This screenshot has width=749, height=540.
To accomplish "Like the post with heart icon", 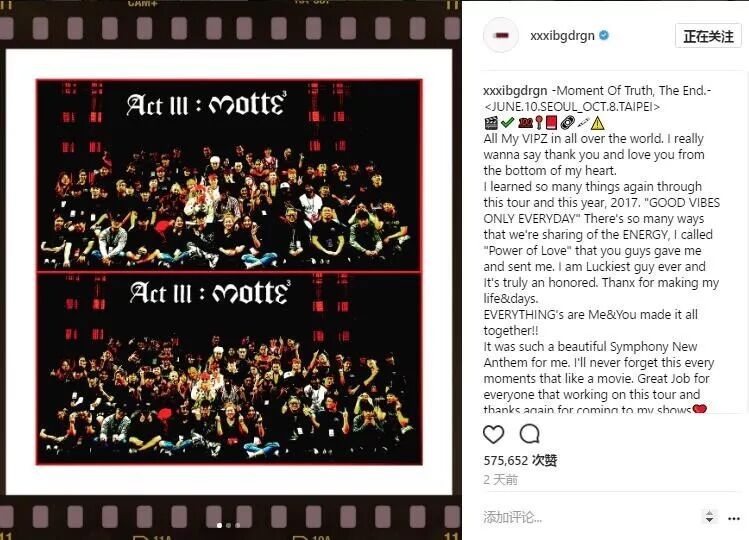I will [493, 434].
